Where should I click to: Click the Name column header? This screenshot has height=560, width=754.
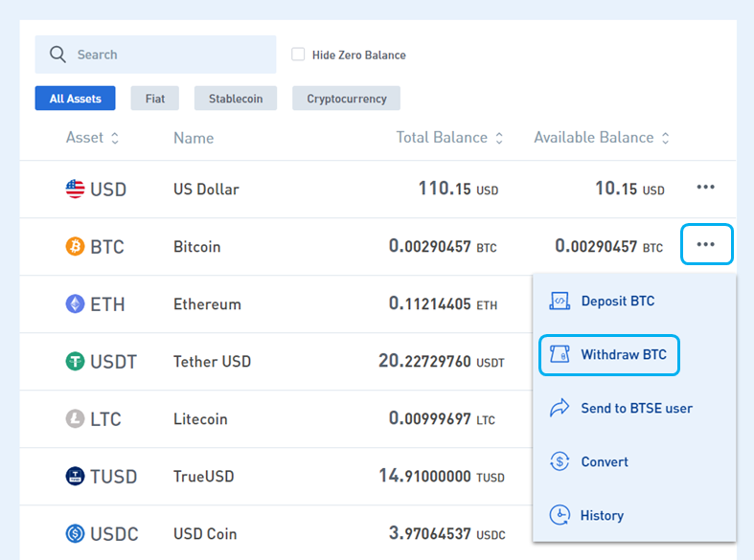pyautogui.click(x=194, y=138)
